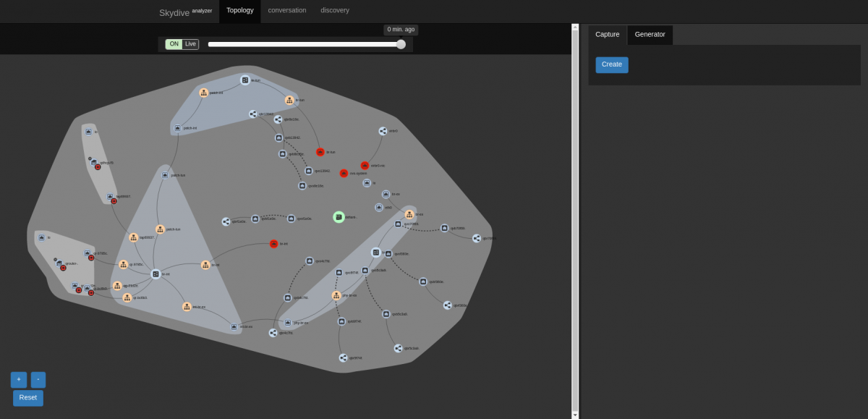Select the br-int switch node

[155, 274]
